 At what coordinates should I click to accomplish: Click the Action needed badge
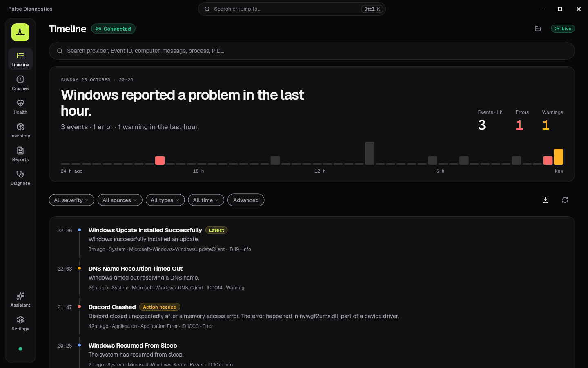click(x=160, y=307)
